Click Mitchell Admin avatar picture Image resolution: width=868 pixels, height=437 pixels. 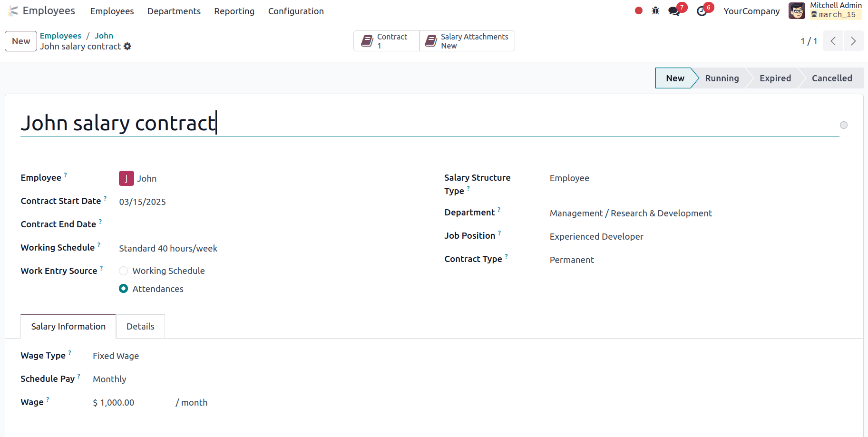[797, 10]
